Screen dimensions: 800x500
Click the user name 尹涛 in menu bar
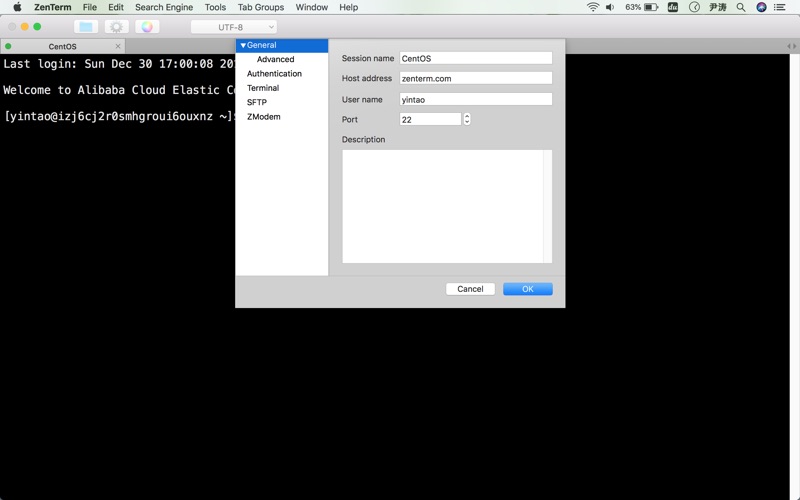717,7
